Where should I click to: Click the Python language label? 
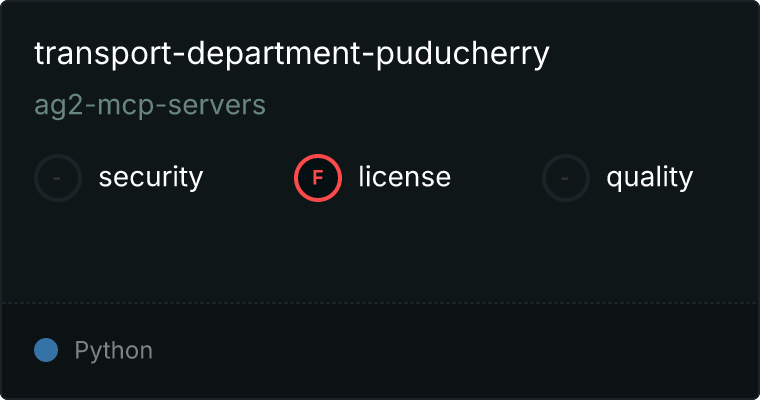113,351
